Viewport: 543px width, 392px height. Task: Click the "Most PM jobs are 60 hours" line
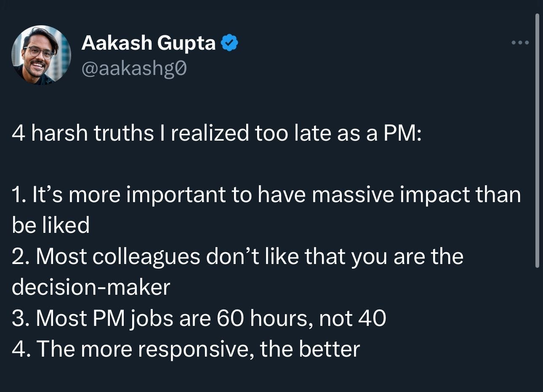[x=199, y=318]
